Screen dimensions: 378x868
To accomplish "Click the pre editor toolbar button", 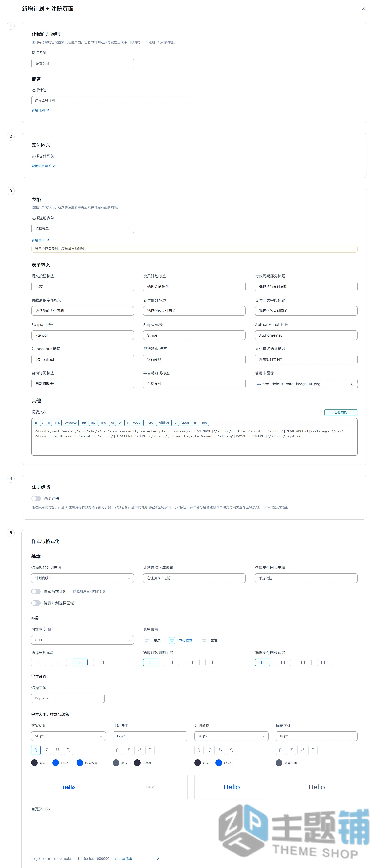I will (204, 422).
